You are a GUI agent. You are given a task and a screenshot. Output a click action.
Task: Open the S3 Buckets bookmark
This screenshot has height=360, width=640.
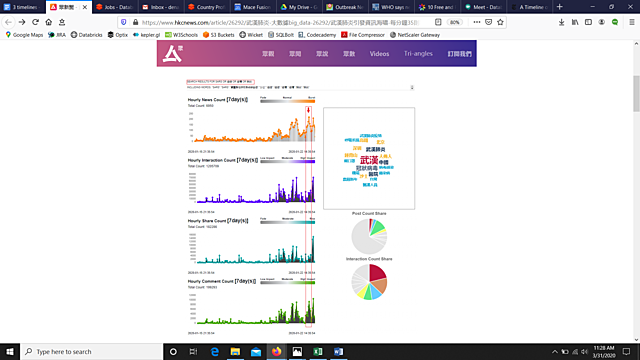218,35
